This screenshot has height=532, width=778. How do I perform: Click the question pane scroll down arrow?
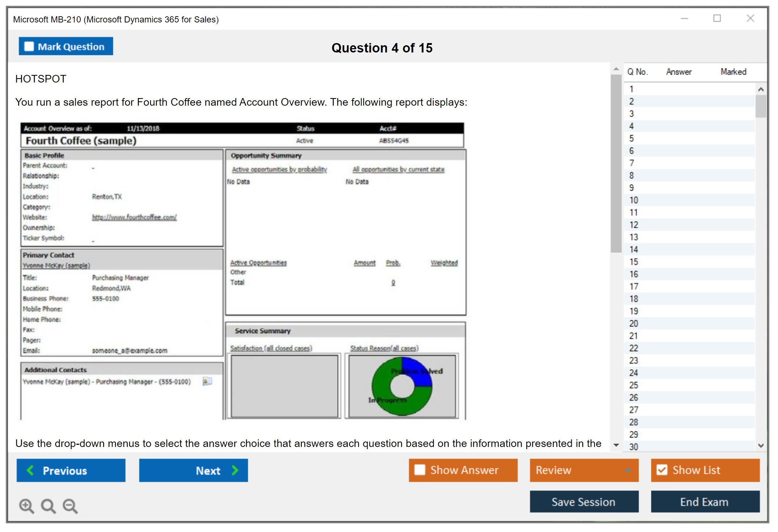coord(616,445)
